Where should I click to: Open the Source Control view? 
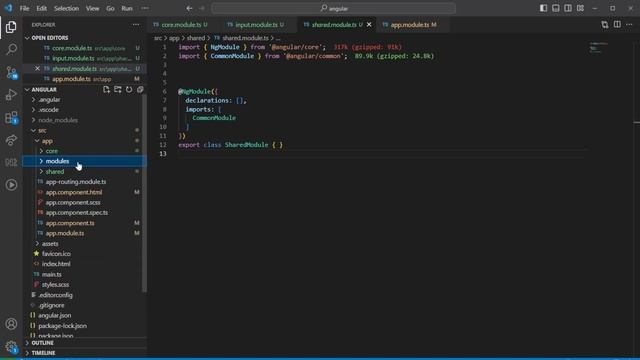click(x=11, y=72)
